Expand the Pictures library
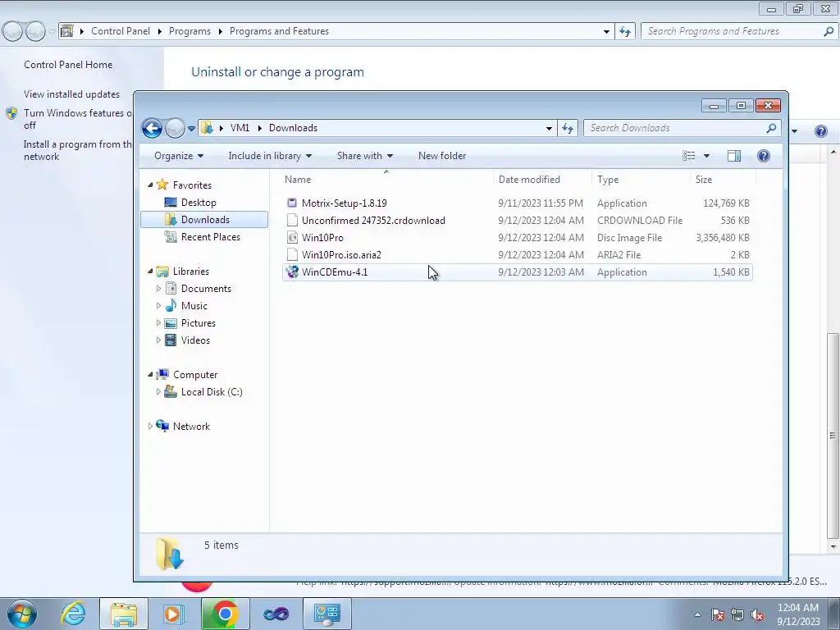Image resolution: width=840 pixels, height=630 pixels. pyautogui.click(x=158, y=322)
